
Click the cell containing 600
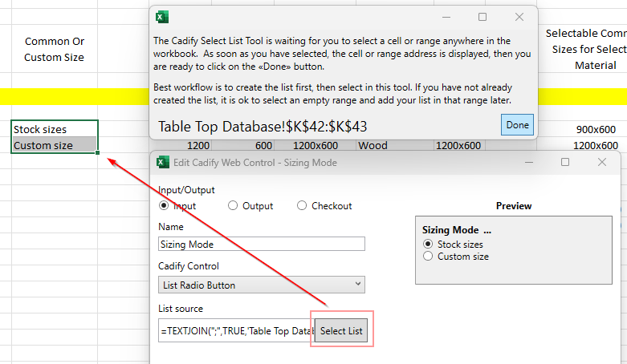click(x=243, y=145)
